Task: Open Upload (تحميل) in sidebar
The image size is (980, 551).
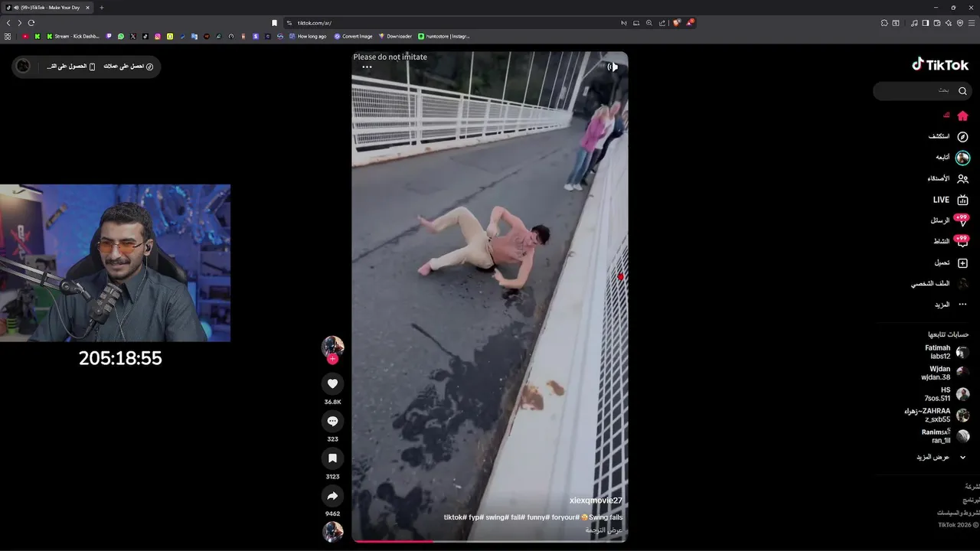Action: (x=951, y=262)
